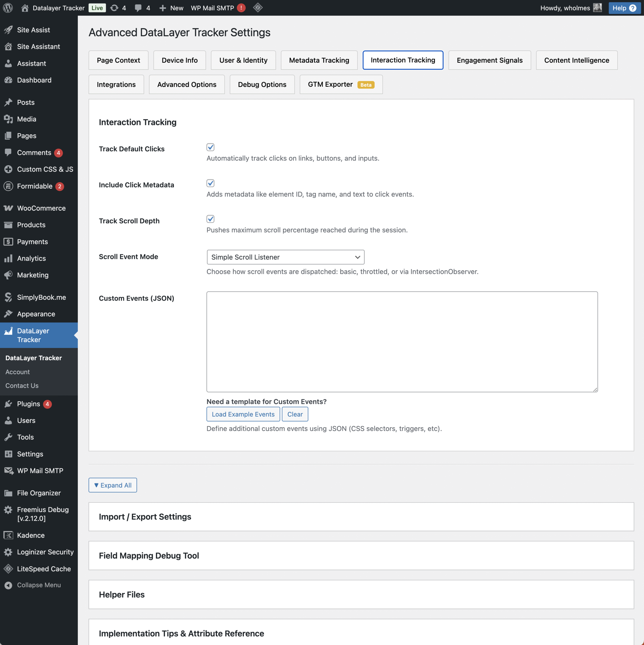Viewport: 644px width, 645px height.
Task: Open the GTM Exporter Beta tab
Action: (341, 84)
